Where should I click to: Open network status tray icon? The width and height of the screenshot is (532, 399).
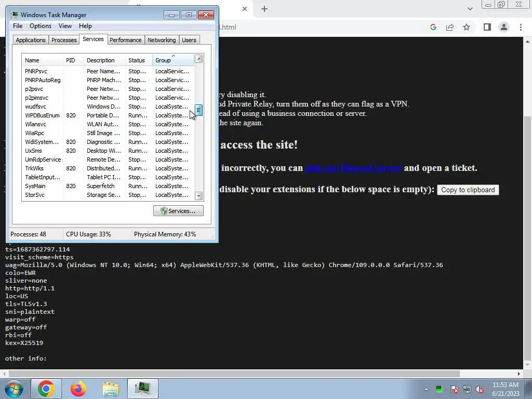(x=467, y=389)
